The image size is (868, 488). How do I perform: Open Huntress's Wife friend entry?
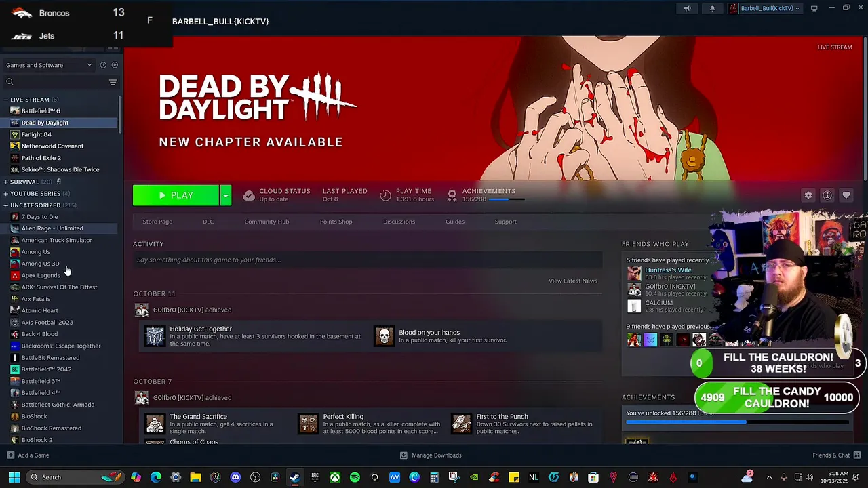[x=668, y=273]
